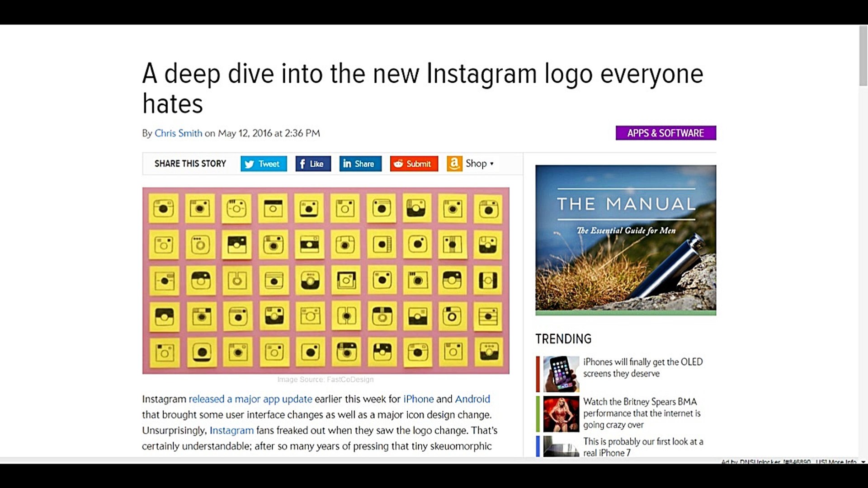
Task: Submit the story to Reddit
Action: pyautogui.click(x=414, y=164)
